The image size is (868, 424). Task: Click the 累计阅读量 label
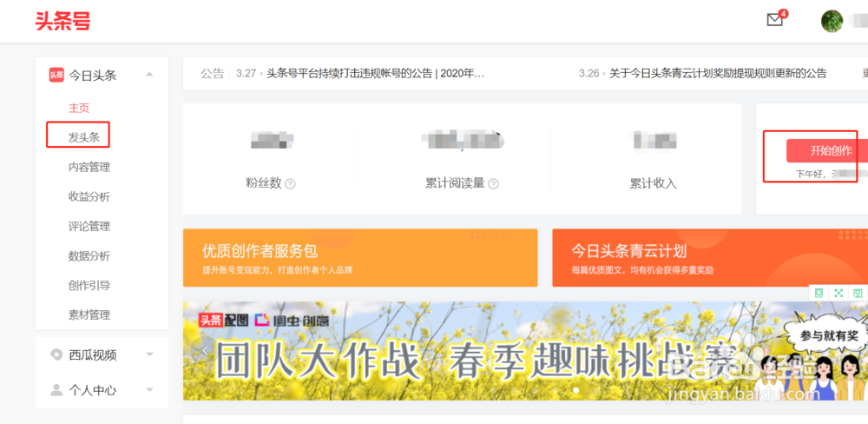(x=455, y=183)
